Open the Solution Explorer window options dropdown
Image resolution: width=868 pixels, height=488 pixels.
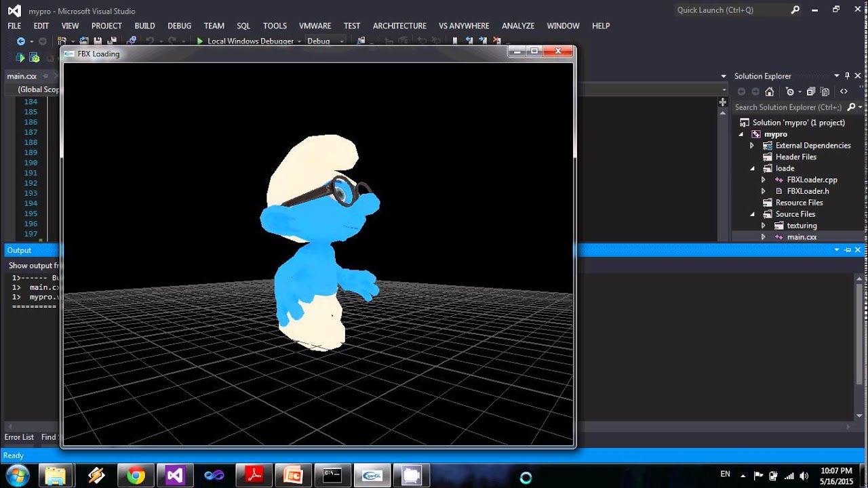tap(837, 76)
